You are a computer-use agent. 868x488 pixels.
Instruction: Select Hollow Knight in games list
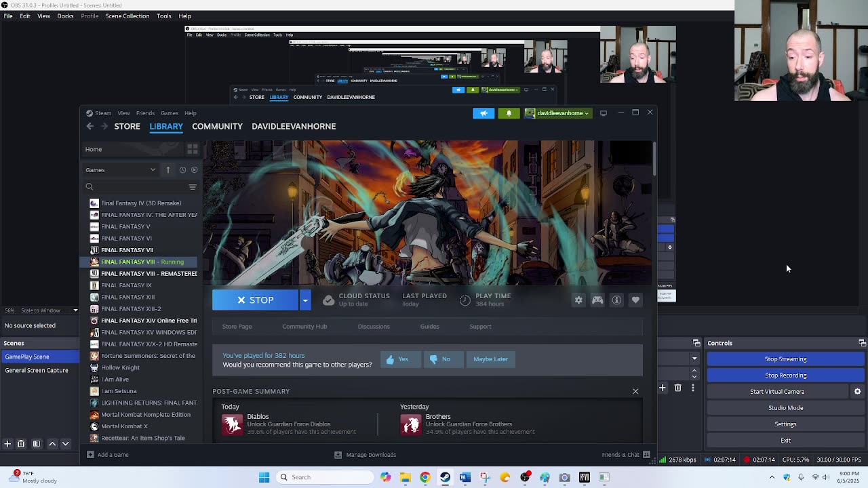[120, 367]
